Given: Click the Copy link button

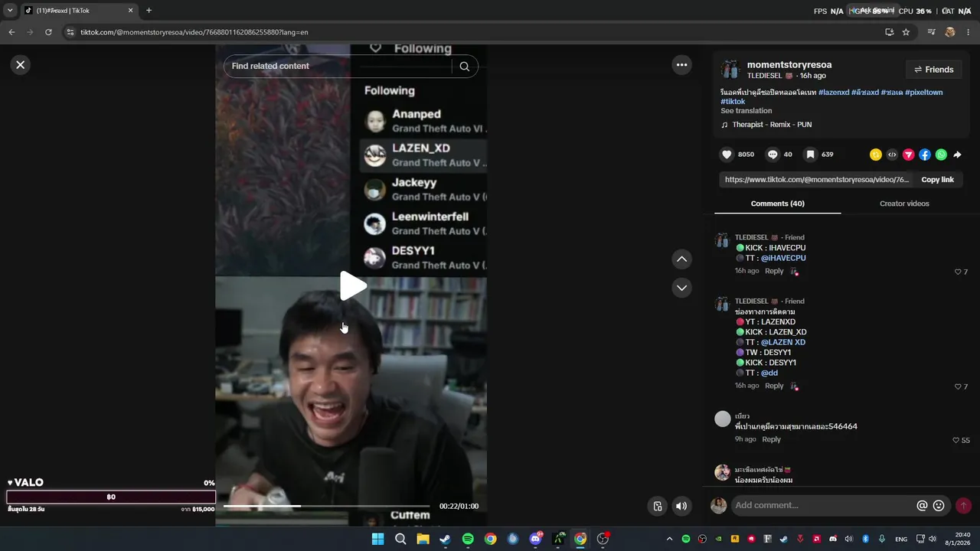Looking at the screenshot, I should 937,180.
